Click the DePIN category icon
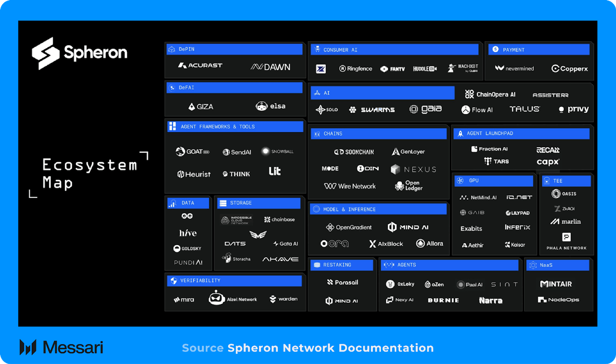Image resolution: width=616 pixels, height=364 pixels. point(172,49)
